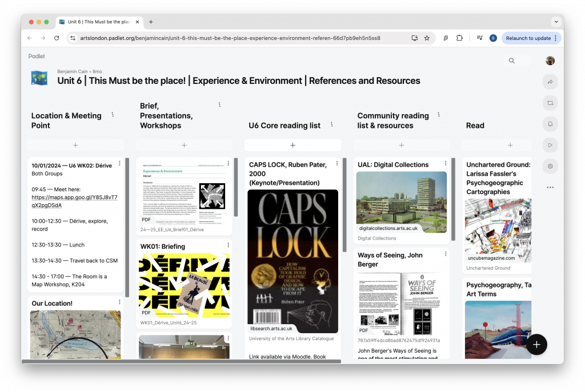The width and height of the screenshot is (585, 392).
Task: Add post under Read section
Action: pyautogui.click(x=510, y=146)
